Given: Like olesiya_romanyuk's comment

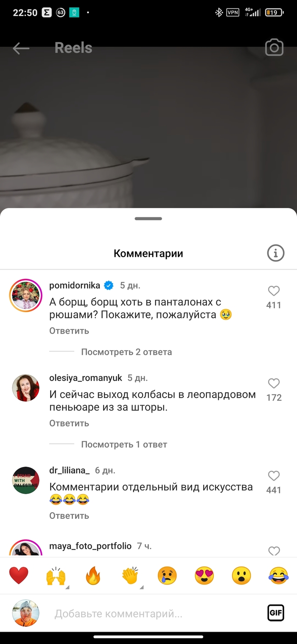Looking at the screenshot, I should (274, 384).
